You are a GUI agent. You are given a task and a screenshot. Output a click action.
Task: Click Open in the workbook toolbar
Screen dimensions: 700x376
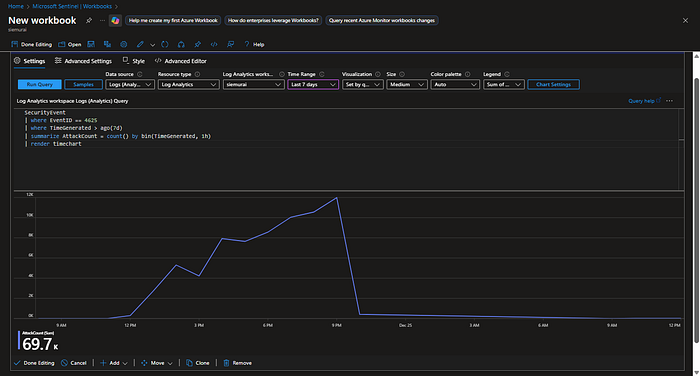[70, 45]
